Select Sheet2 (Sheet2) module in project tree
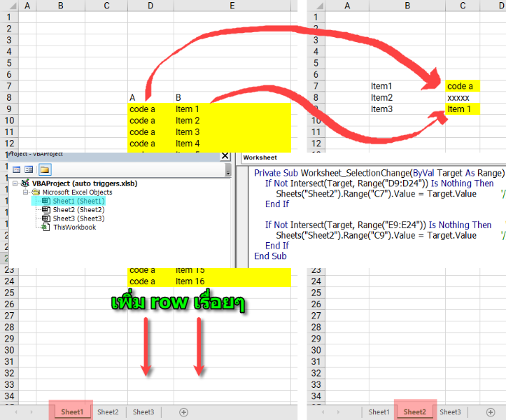 [78, 209]
